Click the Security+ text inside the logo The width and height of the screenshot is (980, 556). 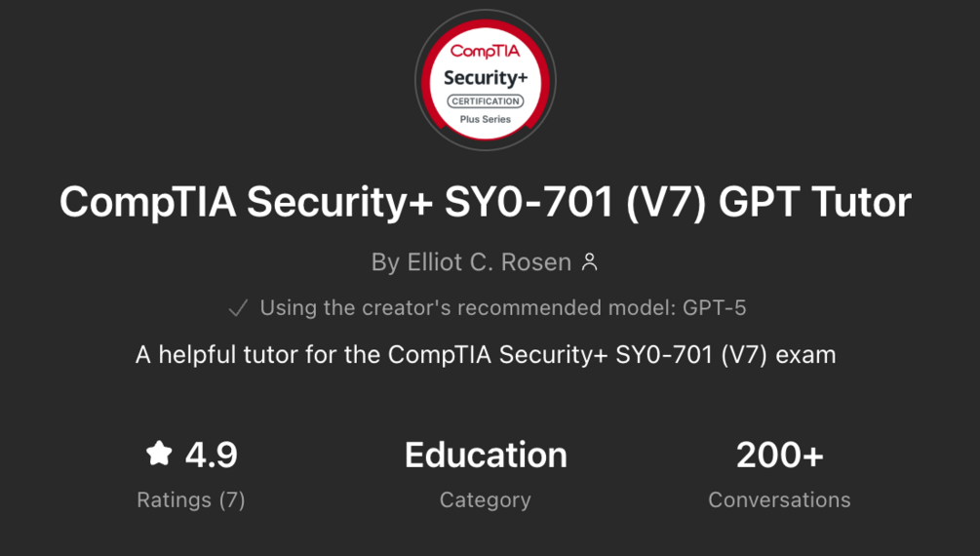coord(485,78)
